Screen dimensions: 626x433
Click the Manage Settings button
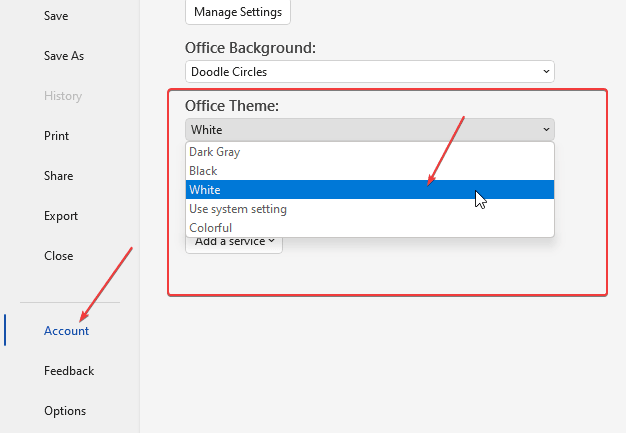(238, 12)
